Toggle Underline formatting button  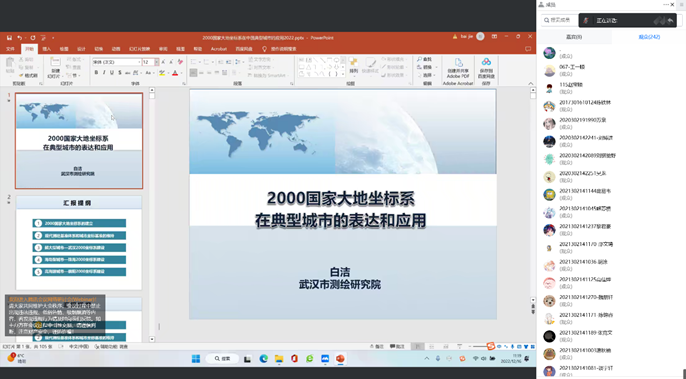[x=112, y=73]
